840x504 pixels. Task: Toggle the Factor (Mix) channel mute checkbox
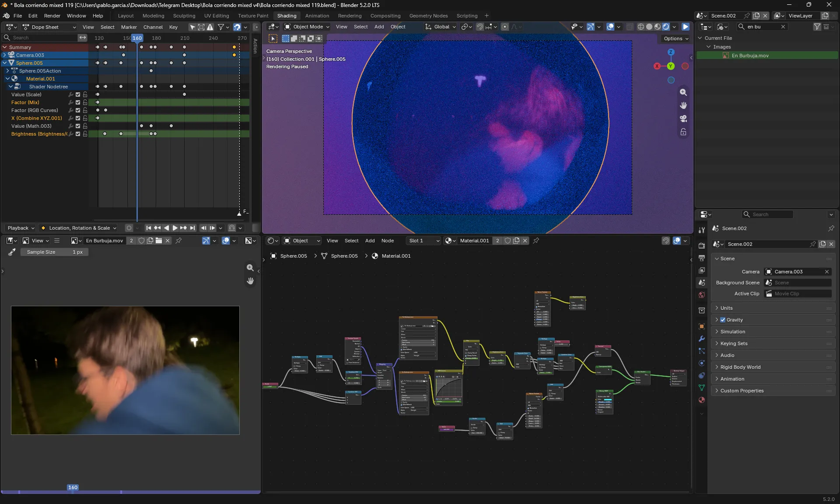tap(78, 102)
